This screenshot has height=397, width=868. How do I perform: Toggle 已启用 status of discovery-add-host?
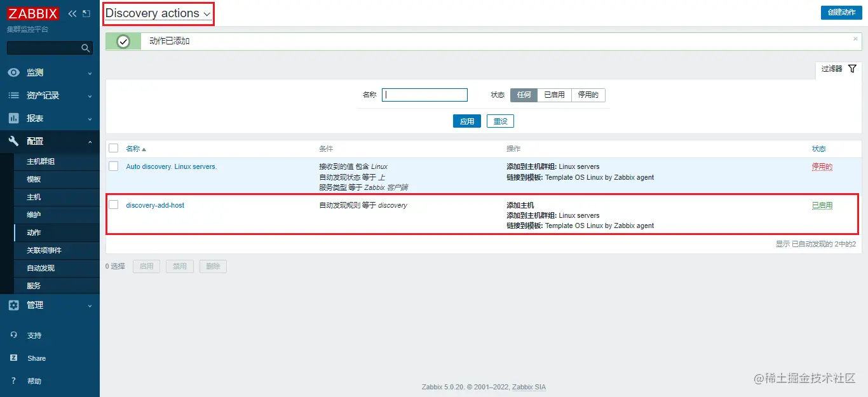[x=822, y=205]
